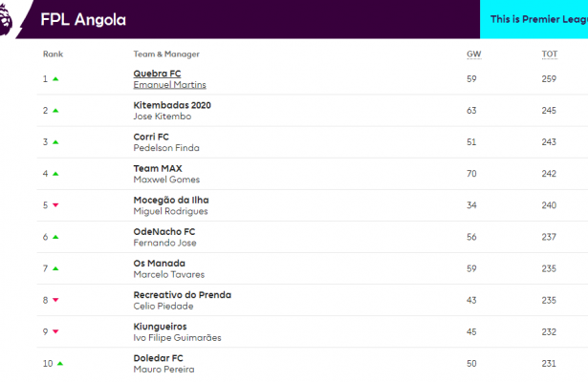
Task: Select Team MAX entry
Action: coord(153,168)
